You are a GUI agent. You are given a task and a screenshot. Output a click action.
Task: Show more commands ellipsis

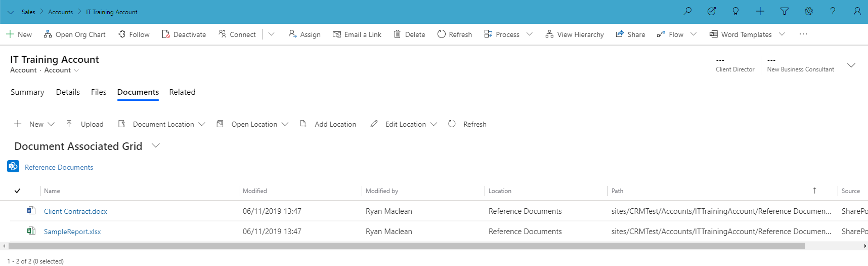coord(803,34)
